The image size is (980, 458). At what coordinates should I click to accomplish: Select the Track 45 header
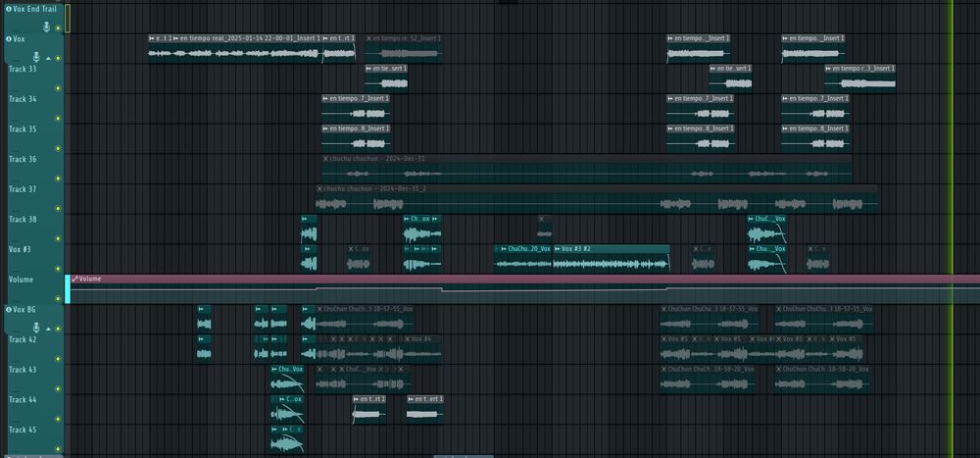tap(33, 438)
